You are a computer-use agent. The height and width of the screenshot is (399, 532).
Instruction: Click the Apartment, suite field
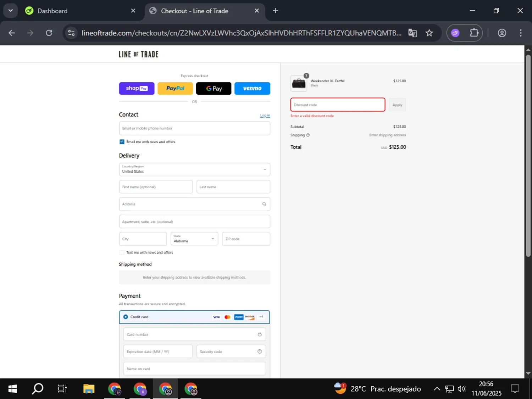(x=194, y=222)
